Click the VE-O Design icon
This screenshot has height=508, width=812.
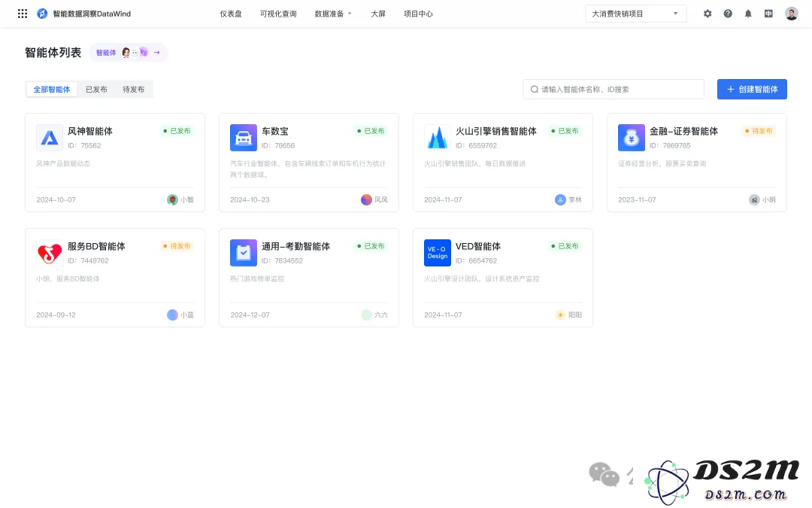click(438, 252)
